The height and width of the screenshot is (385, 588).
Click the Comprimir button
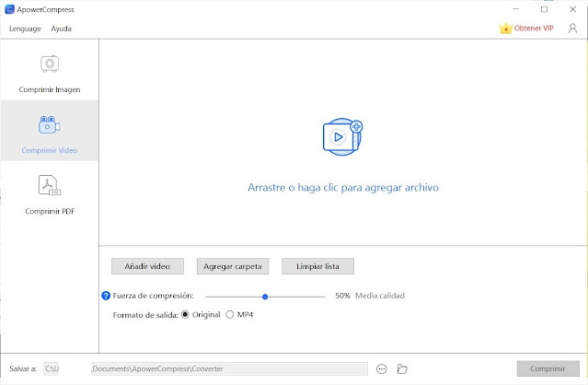(548, 368)
